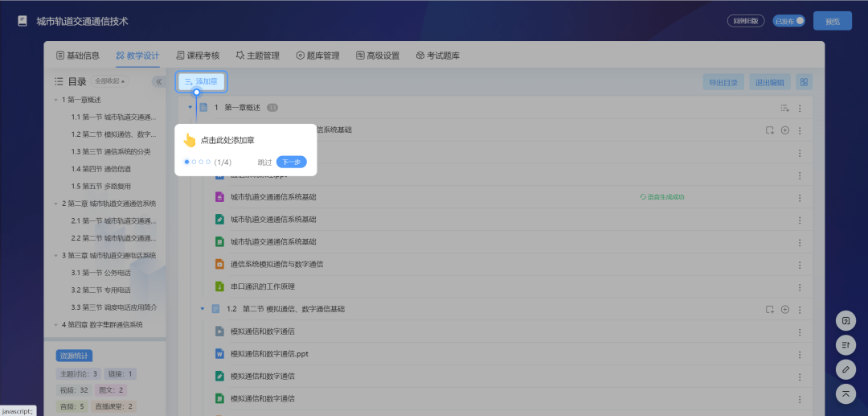Click the 语音生成成功 status text

click(x=666, y=197)
